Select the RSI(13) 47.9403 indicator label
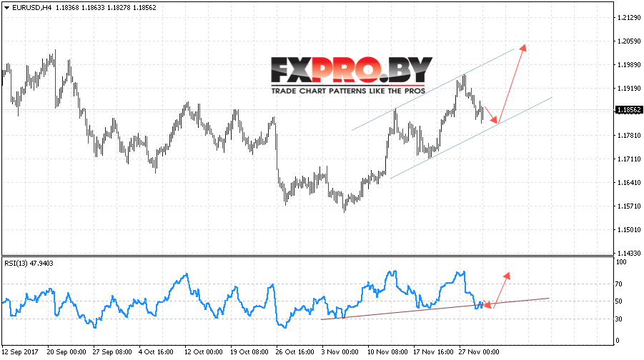Screen dimensions: 644x360 click(29, 264)
